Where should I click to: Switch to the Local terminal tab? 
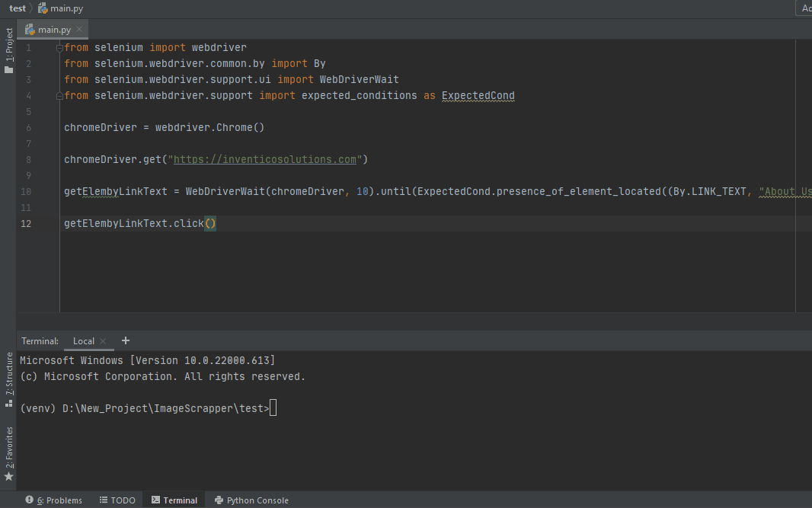point(84,340)
